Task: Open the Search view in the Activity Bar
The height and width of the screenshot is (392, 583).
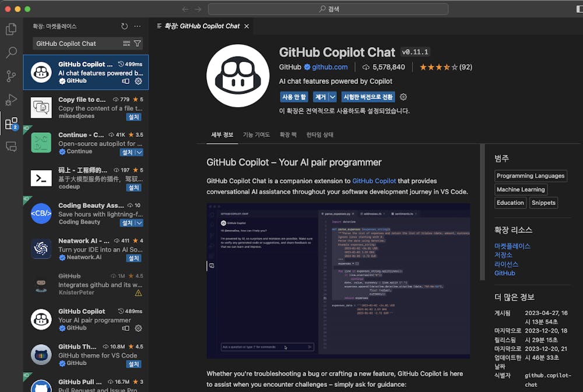Action: point(10,52)
